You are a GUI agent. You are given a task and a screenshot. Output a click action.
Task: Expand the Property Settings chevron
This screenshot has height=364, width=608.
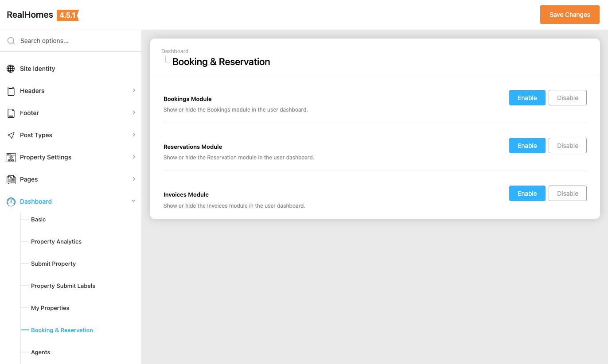pos(134,157)
